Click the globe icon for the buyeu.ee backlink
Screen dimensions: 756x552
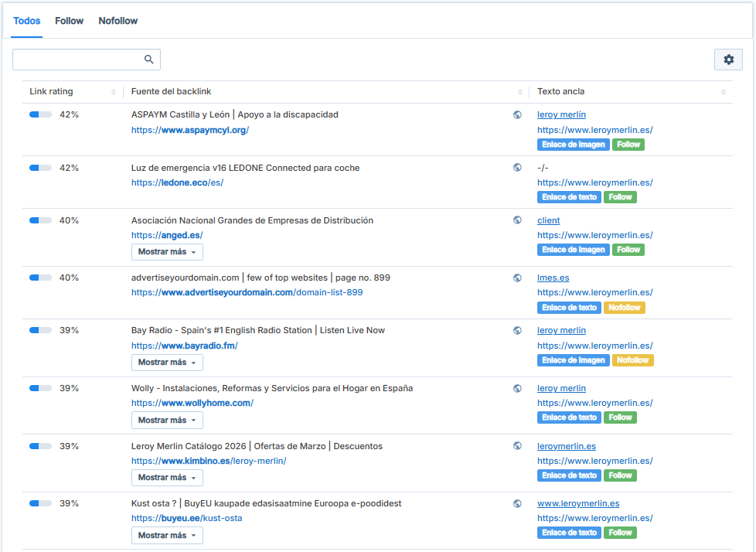(517, 503)
